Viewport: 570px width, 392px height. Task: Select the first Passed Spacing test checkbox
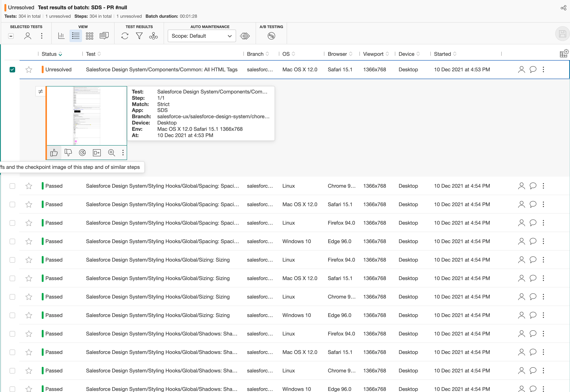pos(12,186)
